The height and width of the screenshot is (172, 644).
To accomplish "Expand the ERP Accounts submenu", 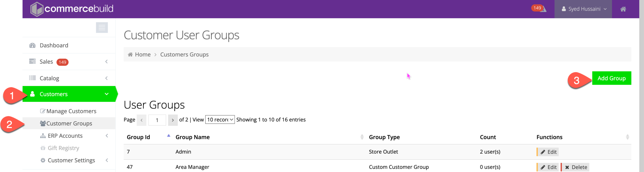I will pyautogui.click(x=107, y=136).
